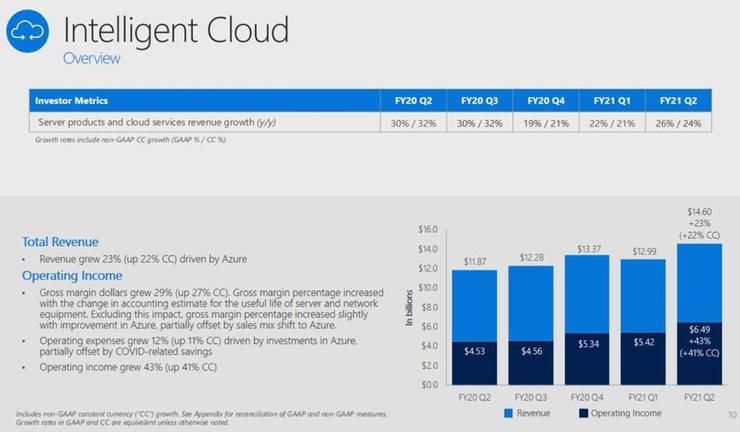The image size is (740, 432).
Task: Select the Intelligent Cloud slide title
Action: 176,29
